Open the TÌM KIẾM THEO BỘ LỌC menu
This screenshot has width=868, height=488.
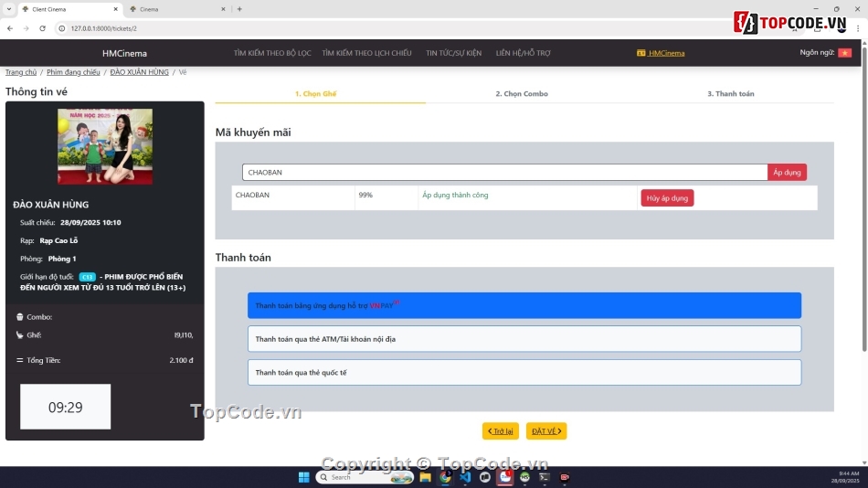pyautogui.click(x=272, y=53)
